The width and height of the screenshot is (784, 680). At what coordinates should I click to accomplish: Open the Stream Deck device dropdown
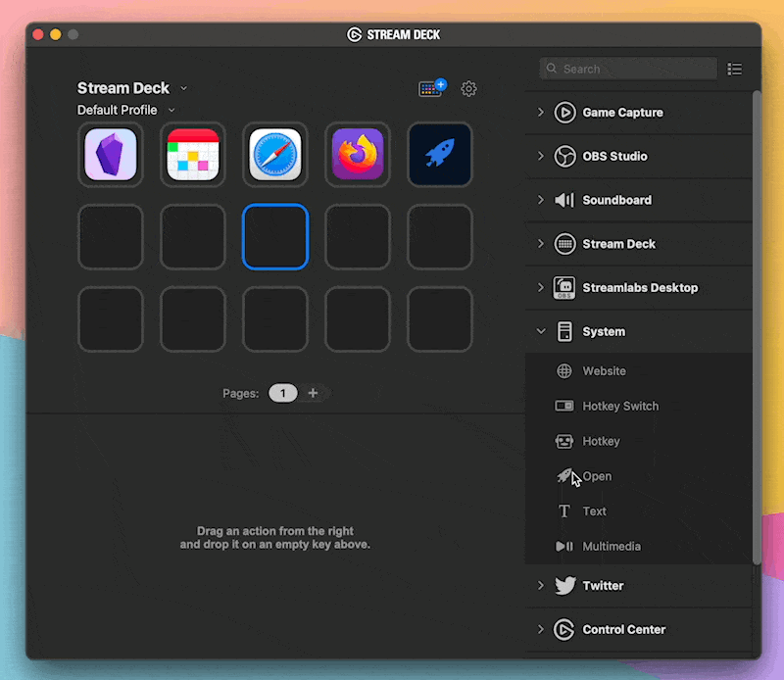click(x=183, y=88)
